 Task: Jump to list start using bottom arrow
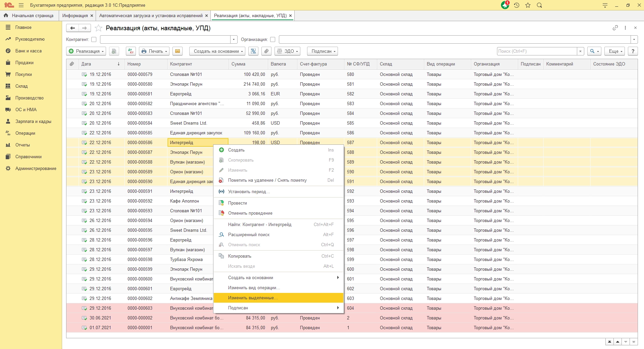609,342
